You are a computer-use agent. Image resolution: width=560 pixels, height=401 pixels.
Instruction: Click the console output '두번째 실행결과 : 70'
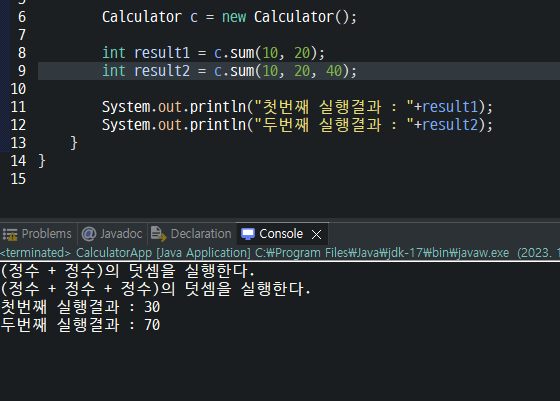tap(81, 325)
